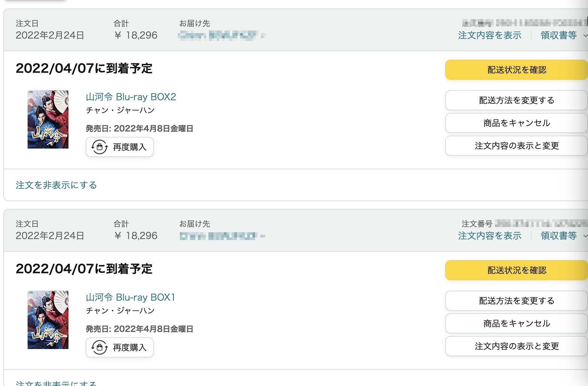
Task: Expand 領収書等 dropdown for second order
Action: [563, 236]
